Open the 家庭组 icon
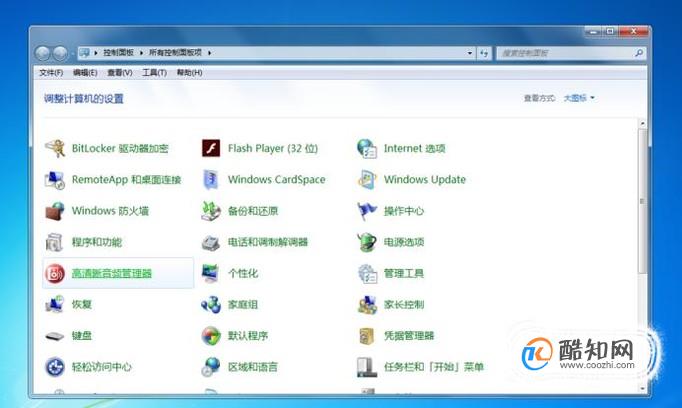 [x=211, y=304]
